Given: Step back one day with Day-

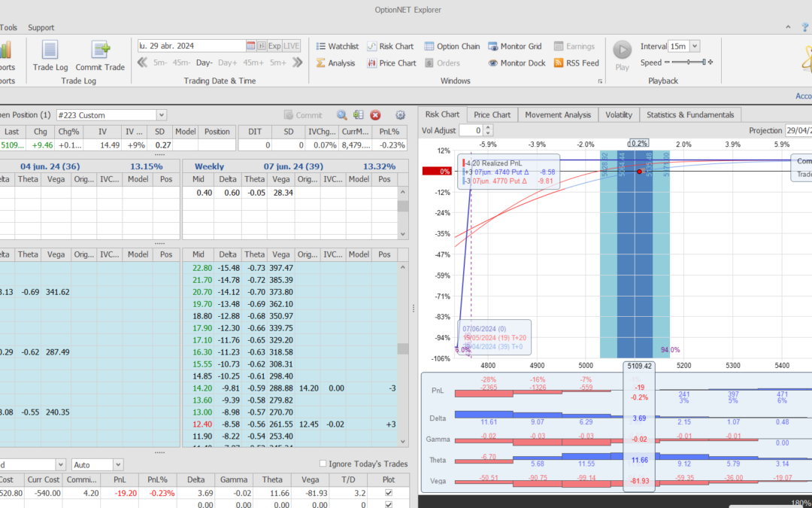Looking at the screenshot, I should pos(205,63).
